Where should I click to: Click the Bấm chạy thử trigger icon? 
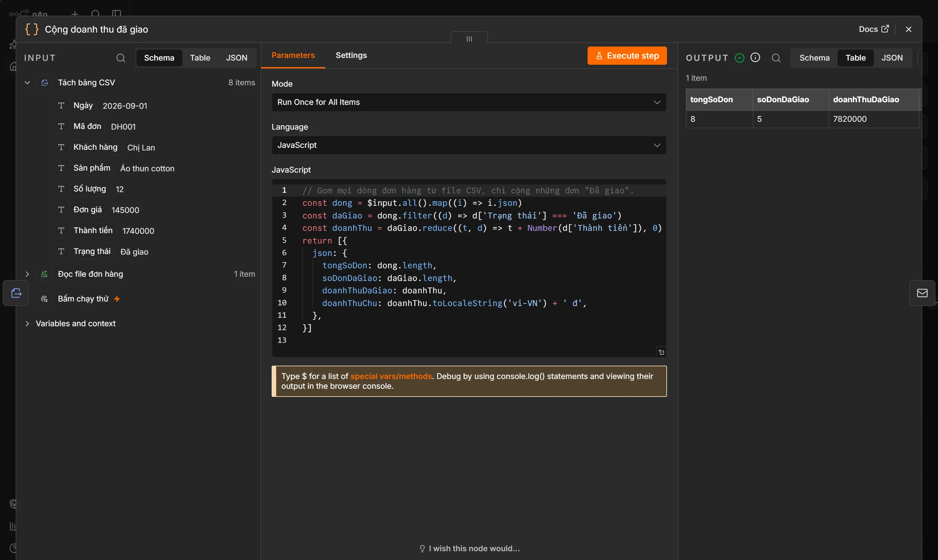pyautogui.click(x=45, y=299)
